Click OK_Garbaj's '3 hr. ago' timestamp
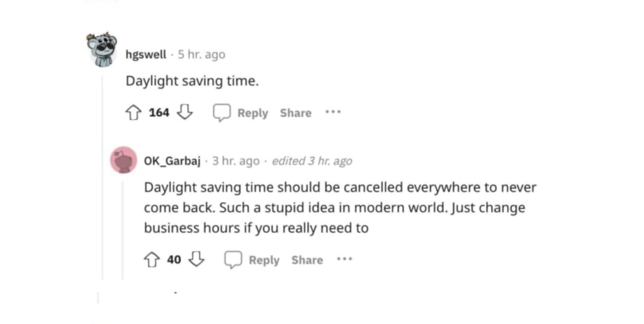 click(x=236, y=161)
